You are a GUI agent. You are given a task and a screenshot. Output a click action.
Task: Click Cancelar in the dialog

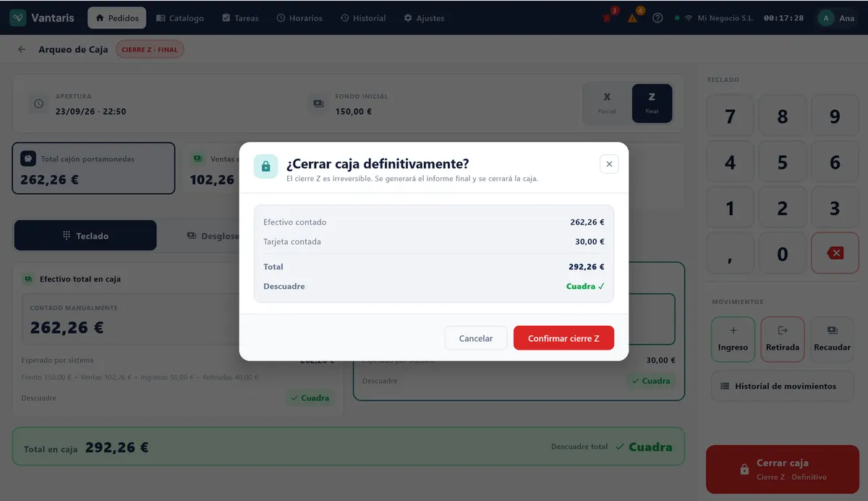pyautogui.click(x=476, y=338)
